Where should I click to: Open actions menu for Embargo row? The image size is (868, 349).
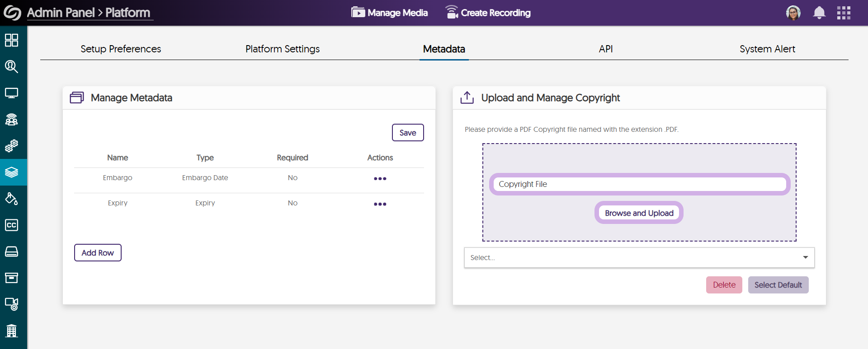[380, 179]
